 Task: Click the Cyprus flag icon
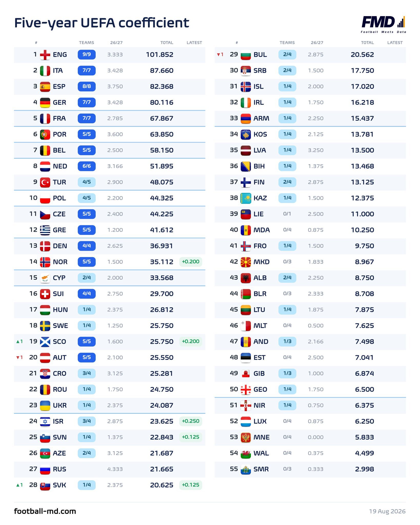(45, 278)
